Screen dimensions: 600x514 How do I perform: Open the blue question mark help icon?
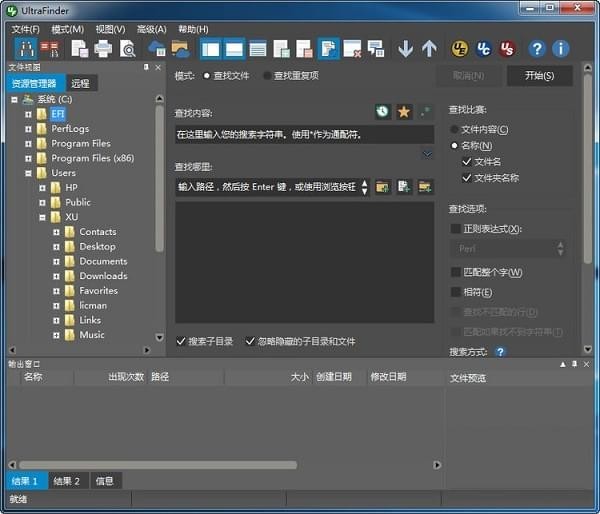537,48
